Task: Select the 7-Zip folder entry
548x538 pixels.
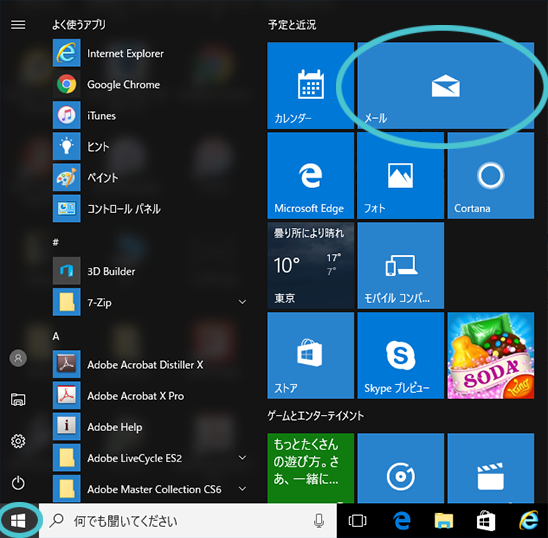Action: click(150, 302)
